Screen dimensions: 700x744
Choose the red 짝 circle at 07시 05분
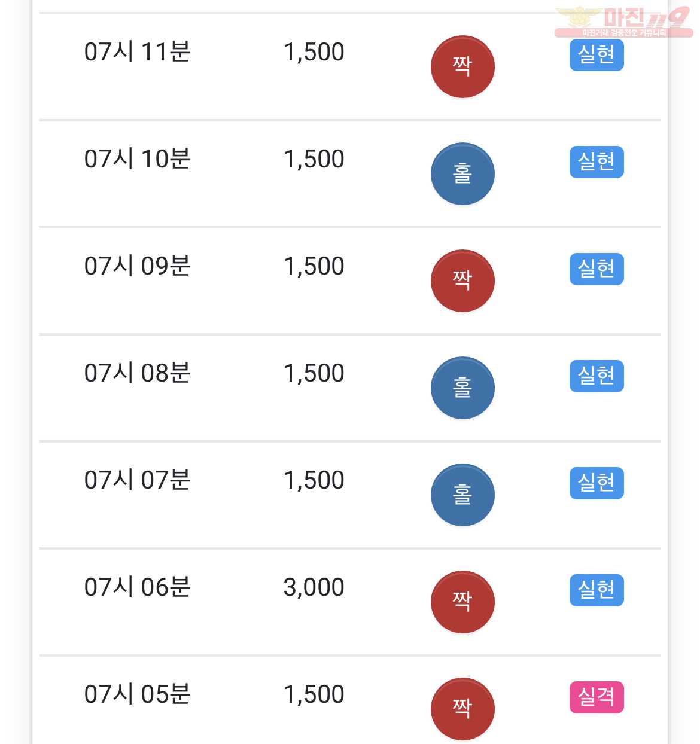(x=462, y=709)
